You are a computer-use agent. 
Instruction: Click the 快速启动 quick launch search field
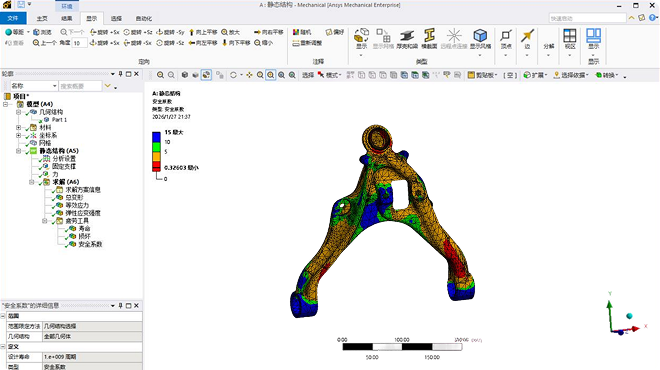point(587,18)
